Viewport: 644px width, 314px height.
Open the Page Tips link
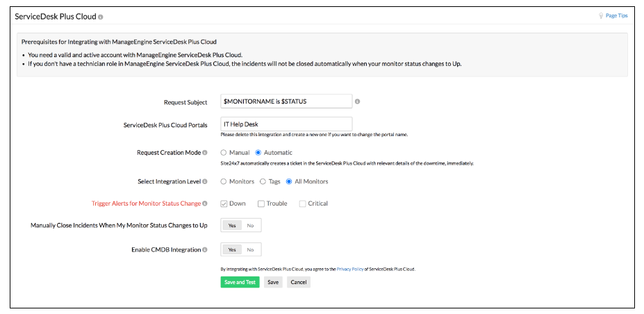[x=617, y=16]
